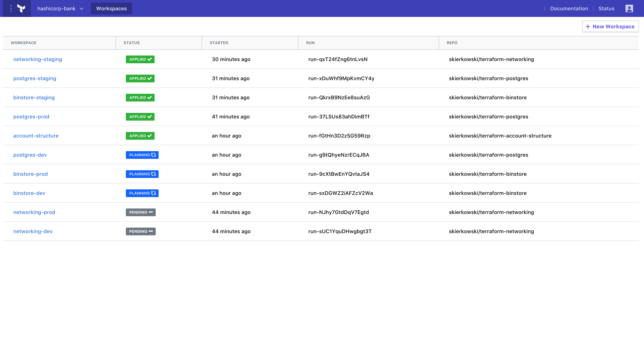Click the Applied progress badge for binstore-staging
Screen dimensions: 644x362
point(140,97)
